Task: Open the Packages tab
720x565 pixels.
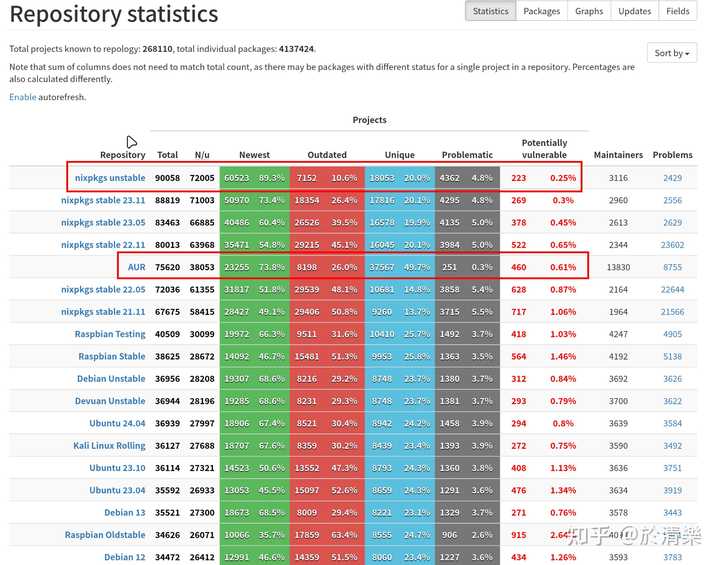Action: point(541,11)
